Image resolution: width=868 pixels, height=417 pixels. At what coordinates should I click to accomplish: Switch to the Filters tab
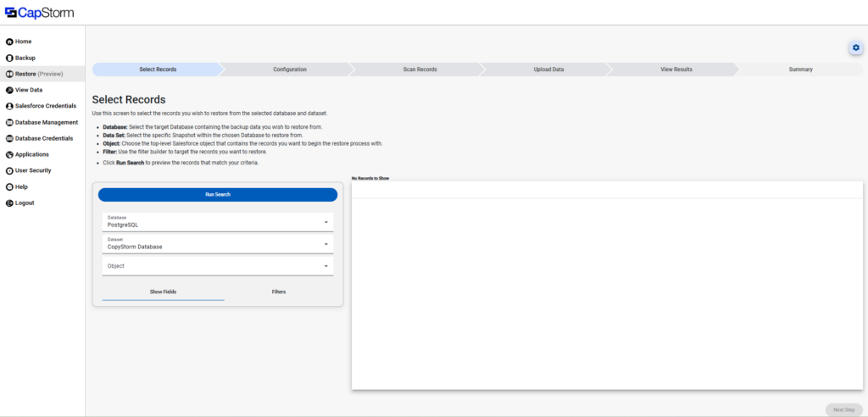[x=279, y=292]
